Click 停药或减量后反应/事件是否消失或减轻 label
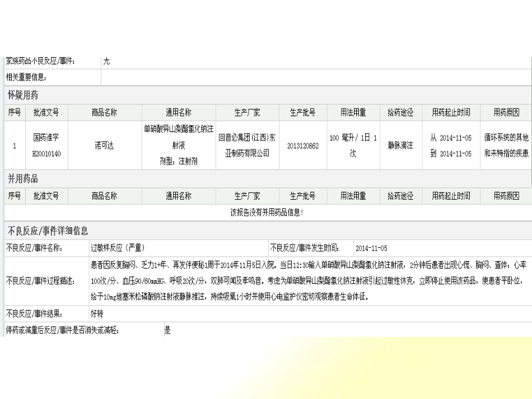Viewport: 532px width, 399px height. coord(62,330)
